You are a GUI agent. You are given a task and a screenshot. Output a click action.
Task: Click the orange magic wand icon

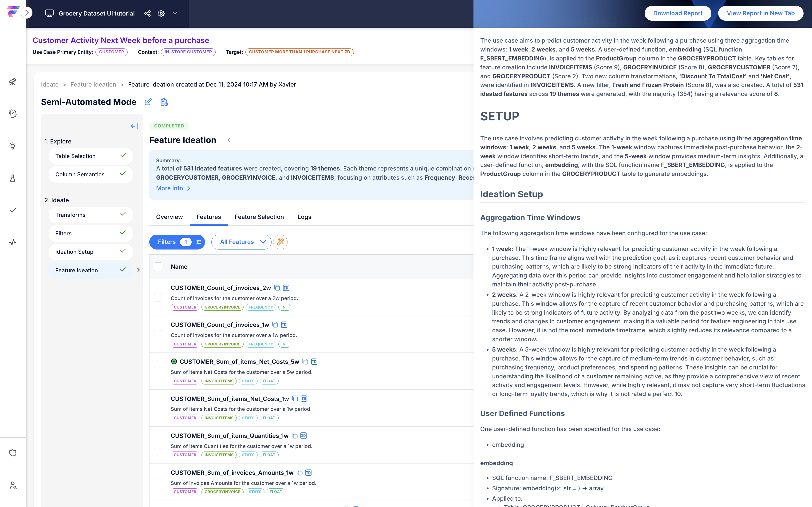[280, 242]
